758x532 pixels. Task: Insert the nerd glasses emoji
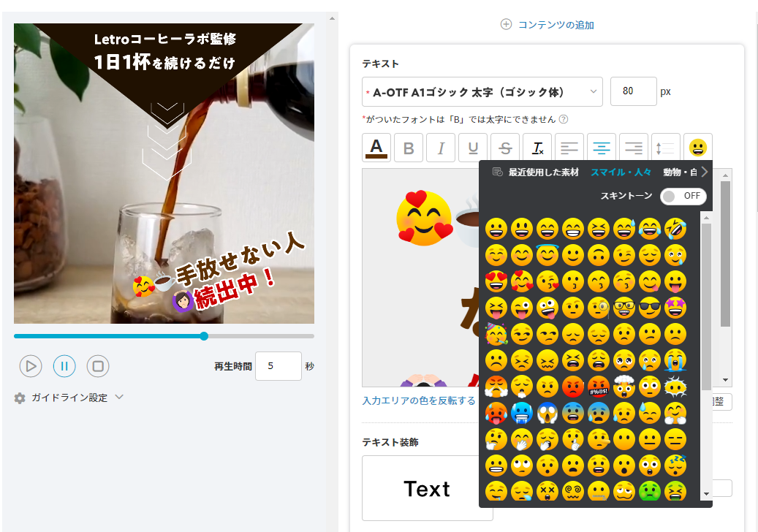[624, 308]
